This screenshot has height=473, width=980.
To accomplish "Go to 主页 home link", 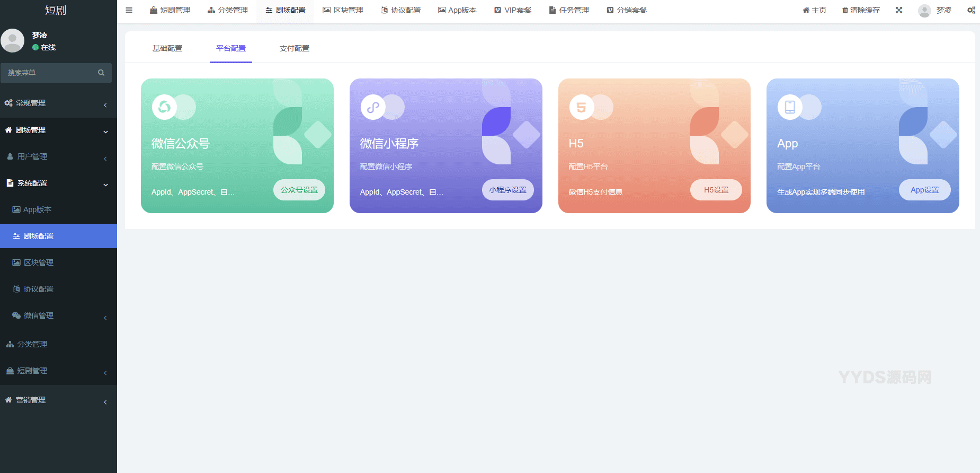I will [815, 10].
